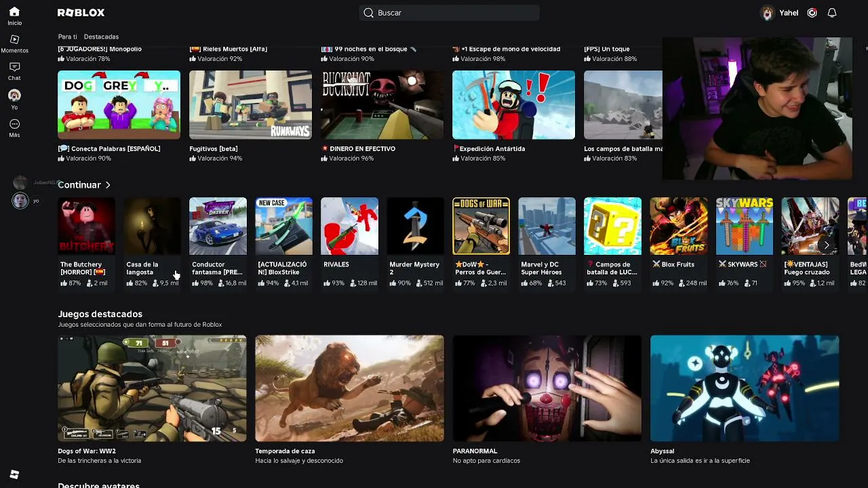Image resolution: width=868 pixels, height=488 pixels.
Task: Click the Yahel username in header
Action: [789, 13]
